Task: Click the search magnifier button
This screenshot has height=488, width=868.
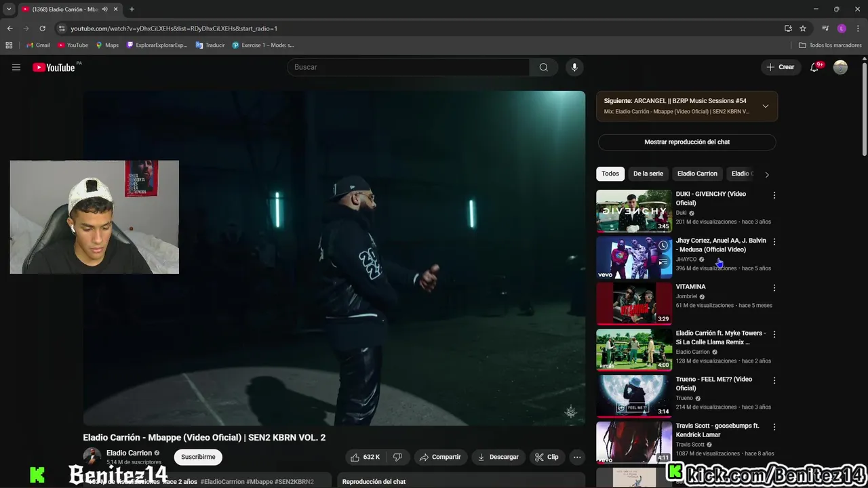Action: (x=543, y=67)
